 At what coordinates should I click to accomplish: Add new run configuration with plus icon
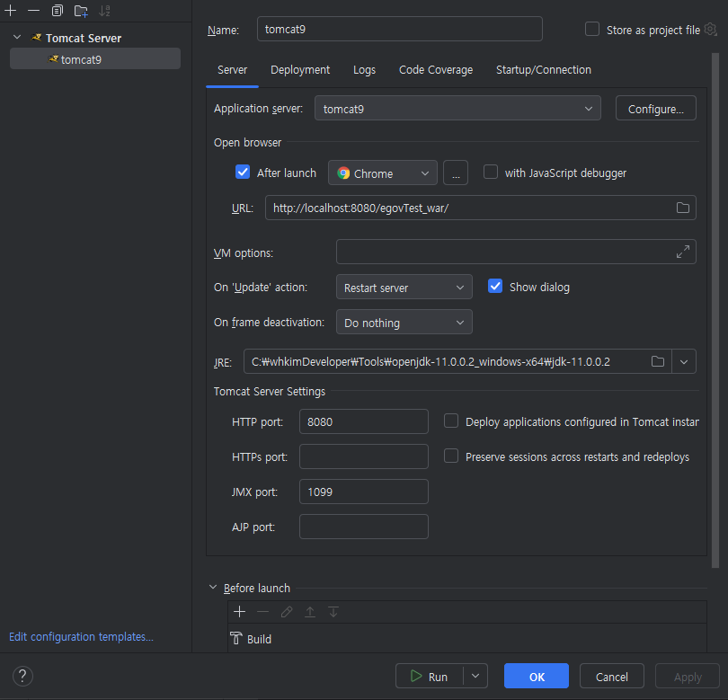tap(10, 10)
